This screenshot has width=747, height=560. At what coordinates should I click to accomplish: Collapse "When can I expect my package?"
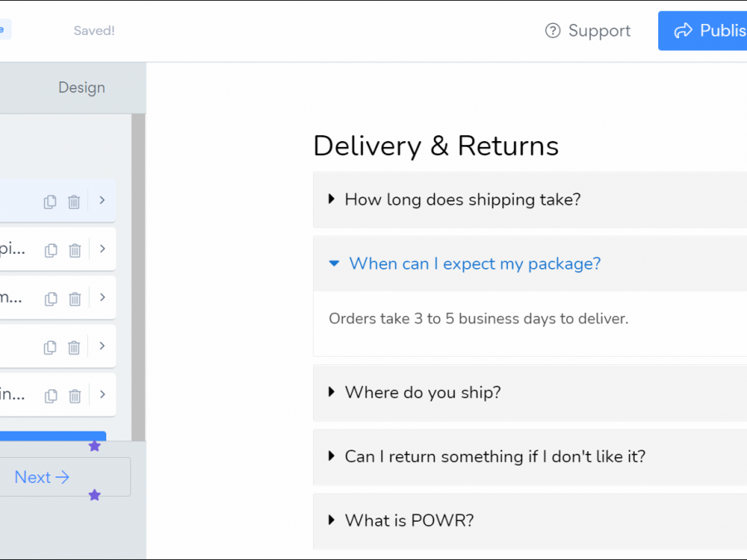pos(474,264)
